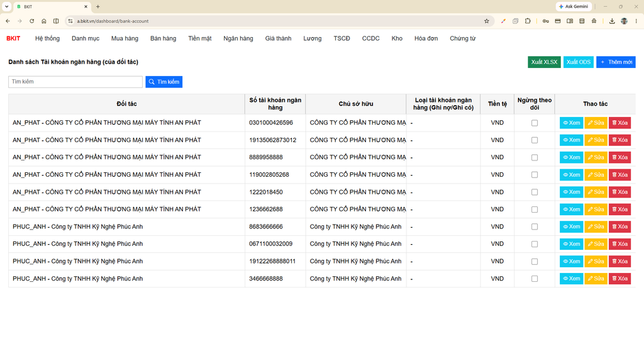Open the Ngân hàng menu
The image size is (644, 346).
[x=238, y=38]
